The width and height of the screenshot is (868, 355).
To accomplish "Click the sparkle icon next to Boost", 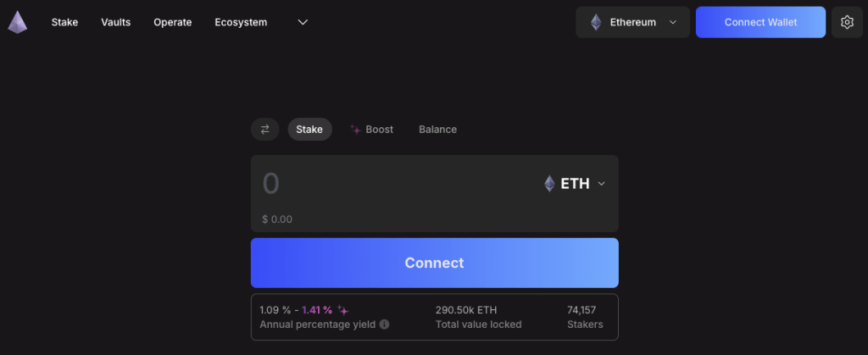I will coord(356,130).
